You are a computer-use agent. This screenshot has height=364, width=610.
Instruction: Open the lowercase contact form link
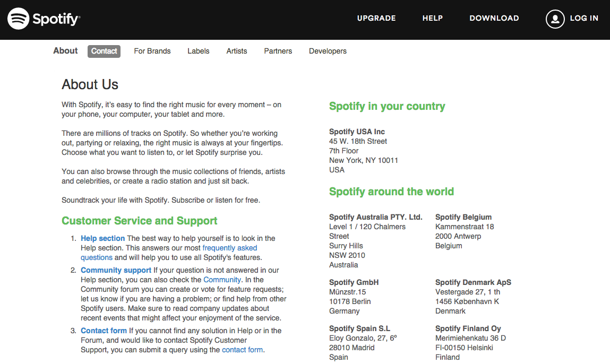[x=242, y=350]
